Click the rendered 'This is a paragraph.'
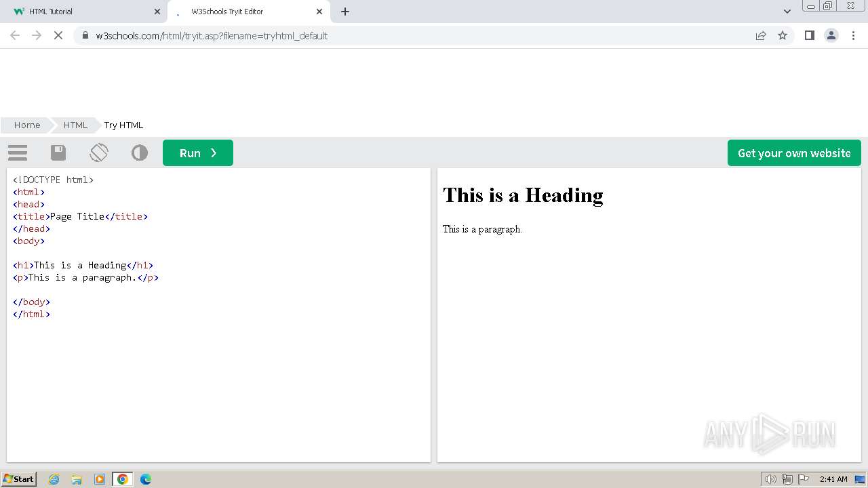868x488 pixels. (x=482, y=229)
